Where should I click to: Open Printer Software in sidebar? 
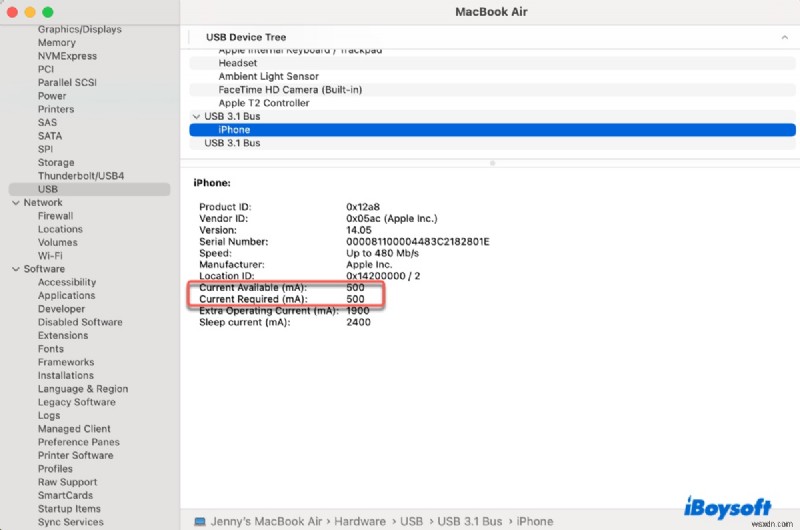pos(76,455)
